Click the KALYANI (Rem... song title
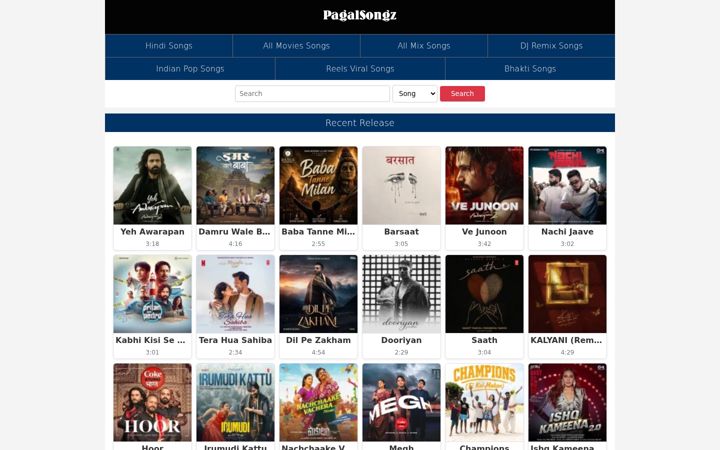The height and width of the screenshot is (450, 720). (x=566, y=340)
